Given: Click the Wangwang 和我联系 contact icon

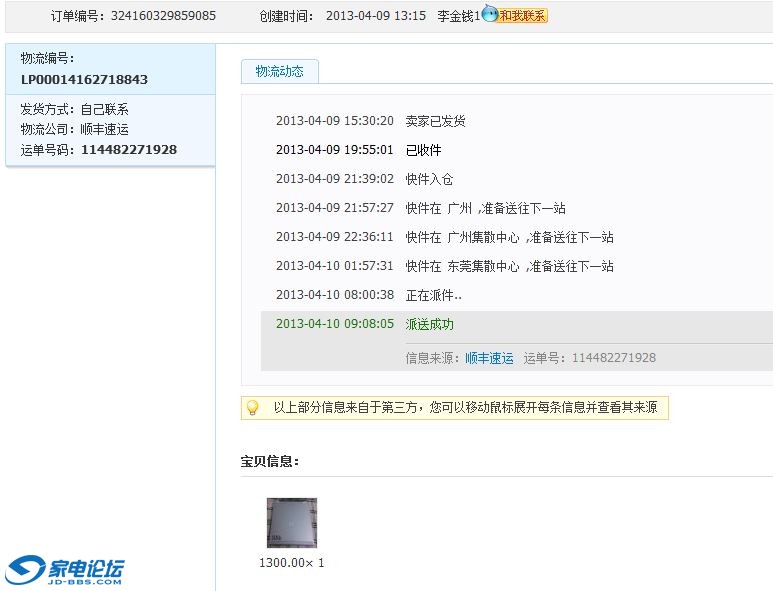Looking at the screenshot, I should [515, 16].
